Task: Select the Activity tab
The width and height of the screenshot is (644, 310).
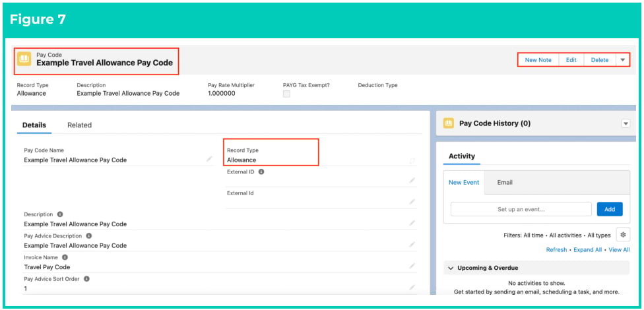Action: [462, 156]
